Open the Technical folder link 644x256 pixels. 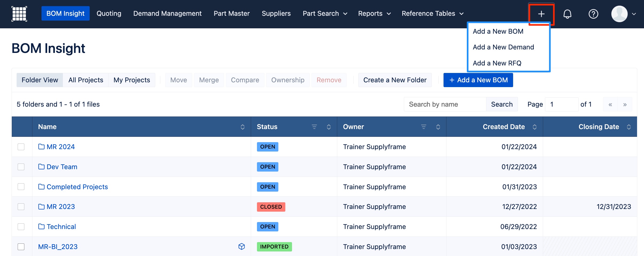[x=61, y=227]
